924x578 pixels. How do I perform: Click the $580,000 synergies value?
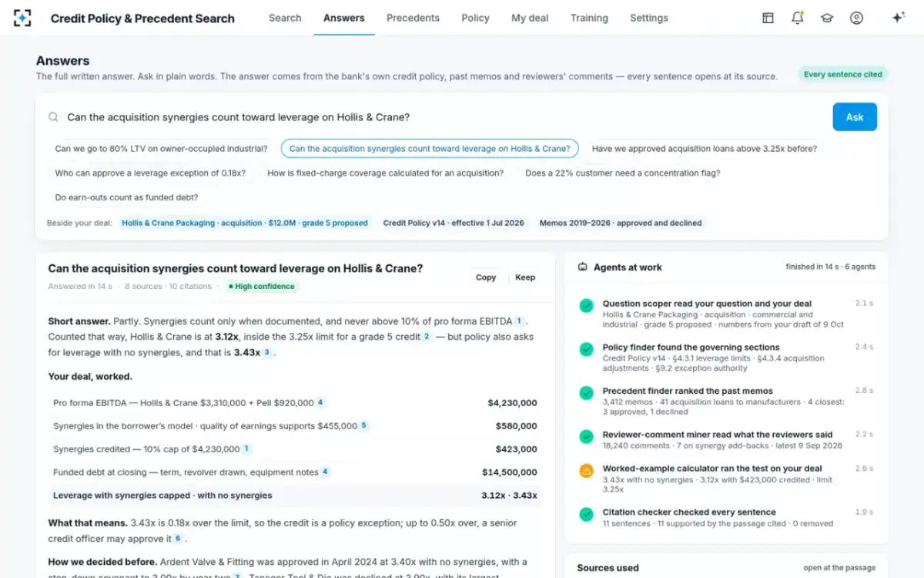coord(517,425)
